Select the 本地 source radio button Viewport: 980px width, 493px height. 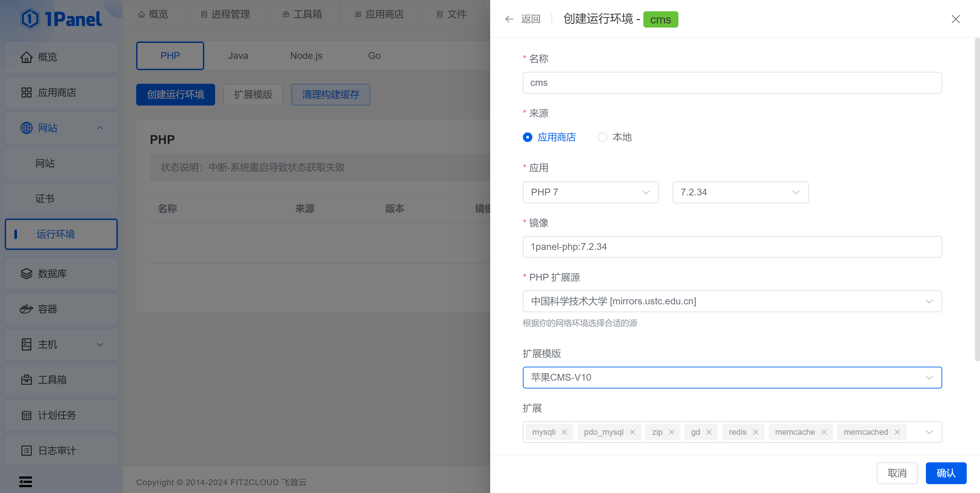pos(602,137)
